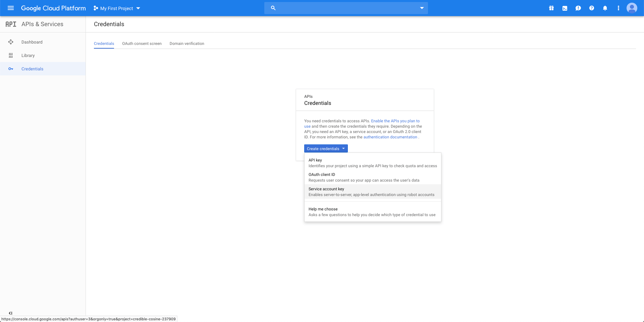Screen dimensions: 644x322
Task: Open the help question mark icon
Action: [x=592, y=8]
